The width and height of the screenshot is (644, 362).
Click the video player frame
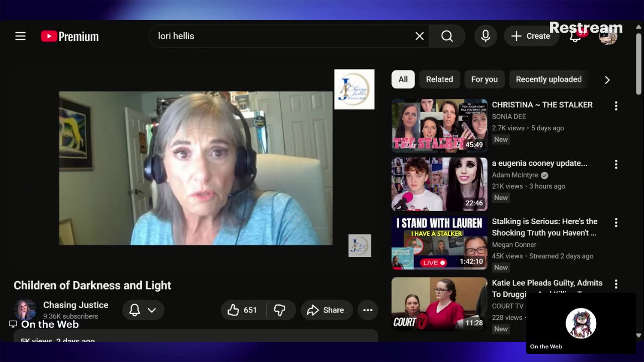coord(196,168)
